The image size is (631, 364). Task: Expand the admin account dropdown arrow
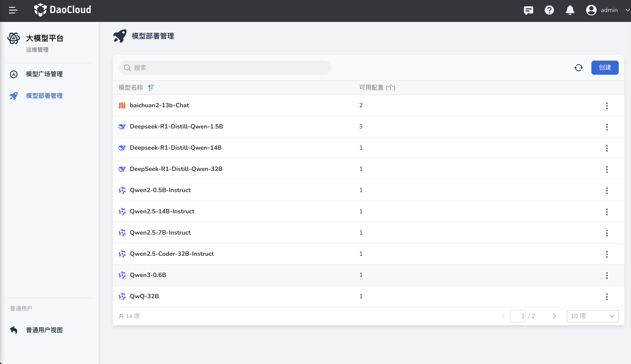[x=627, y=10]
